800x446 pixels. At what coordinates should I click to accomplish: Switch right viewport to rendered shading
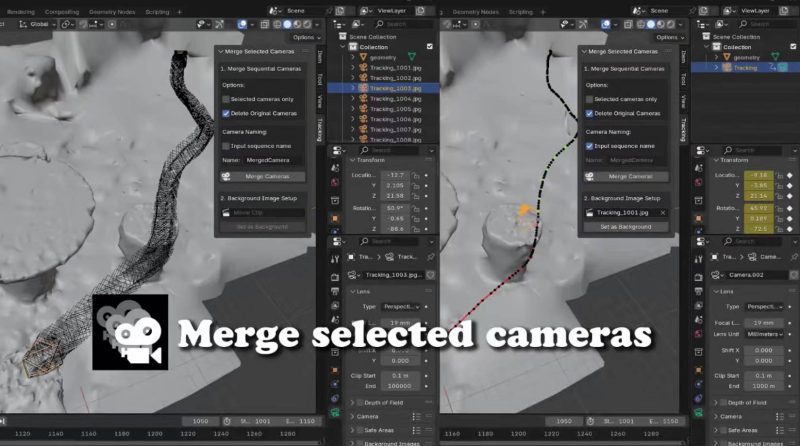click(670, 24)
